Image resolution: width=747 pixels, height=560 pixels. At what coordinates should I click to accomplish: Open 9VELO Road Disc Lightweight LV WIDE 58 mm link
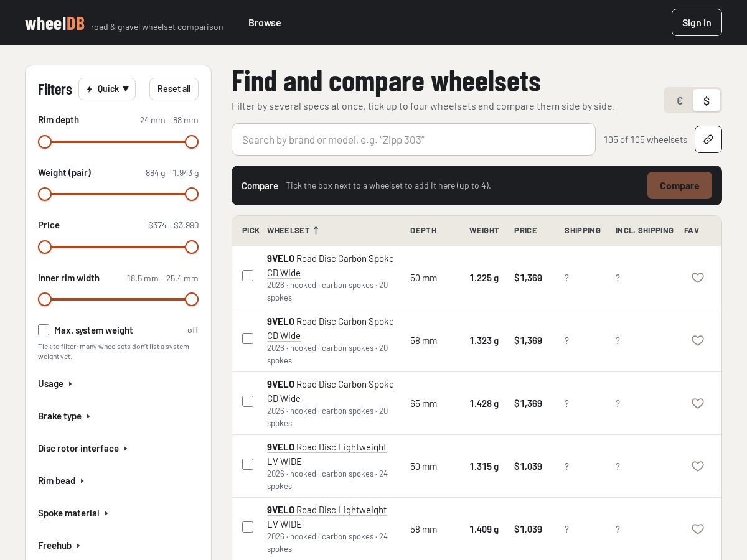click(327, 517)
